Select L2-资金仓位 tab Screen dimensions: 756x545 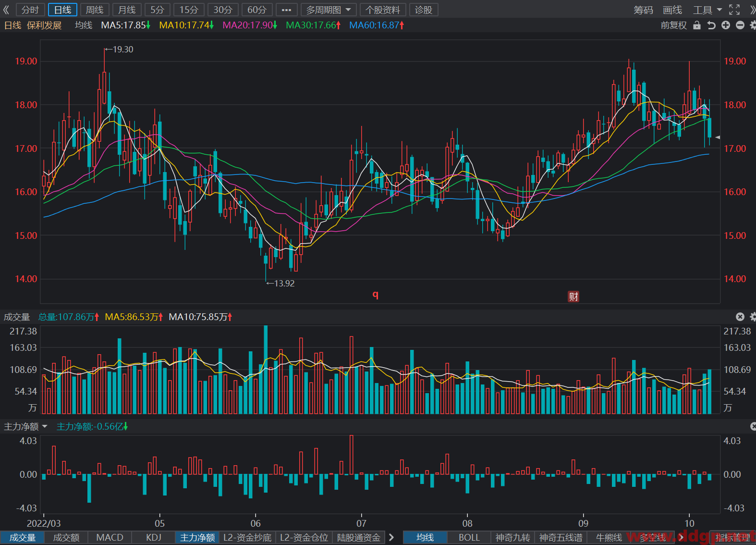304,537
